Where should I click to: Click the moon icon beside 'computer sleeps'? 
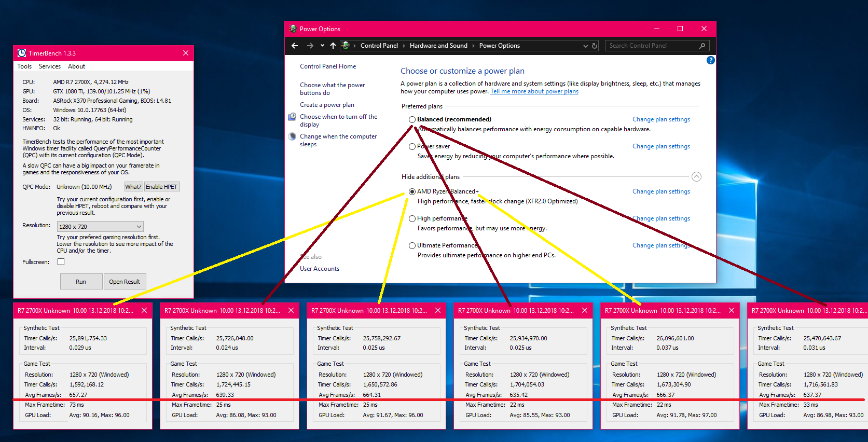pyautogui.click(x=292, y=136)
